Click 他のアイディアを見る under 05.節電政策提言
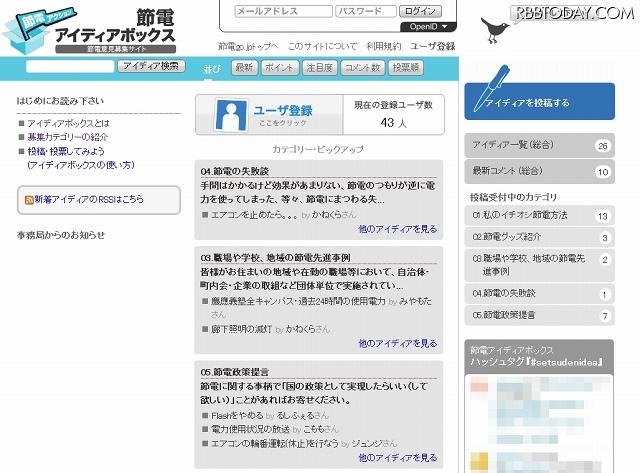This screenshot has width=640, height=473. (x=398, y=458)
